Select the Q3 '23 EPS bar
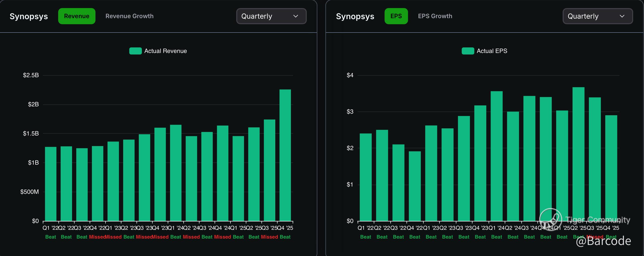Viewport: 644px width, 256px height. click(464, 168)
